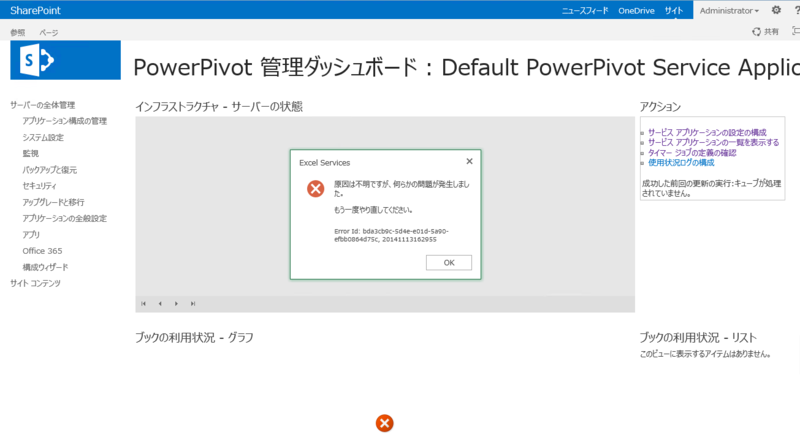Click the アクション heading
This screenshot has height=448, width=800.
660,107
